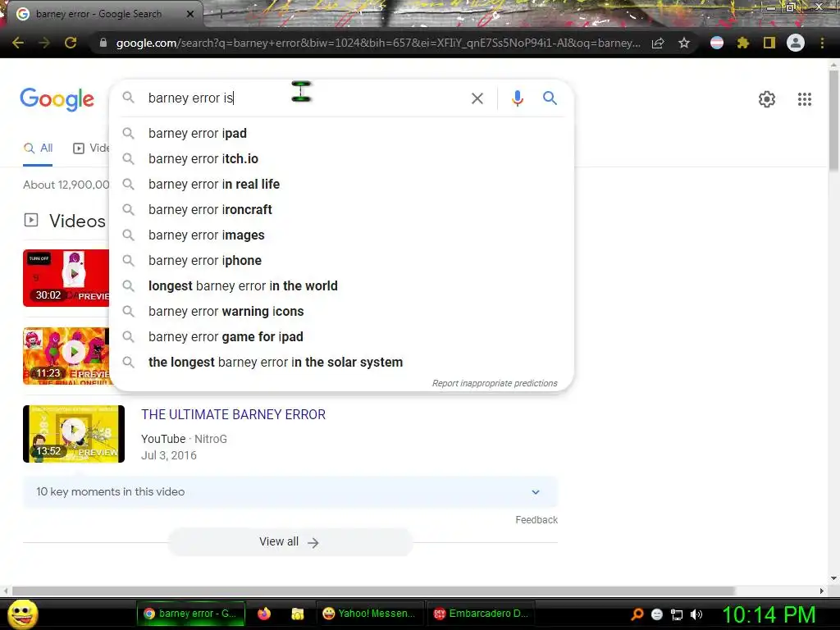This screenshot has width=840, height=630.
Task: Choose suggestion barney error images
Action: point(341,235)
